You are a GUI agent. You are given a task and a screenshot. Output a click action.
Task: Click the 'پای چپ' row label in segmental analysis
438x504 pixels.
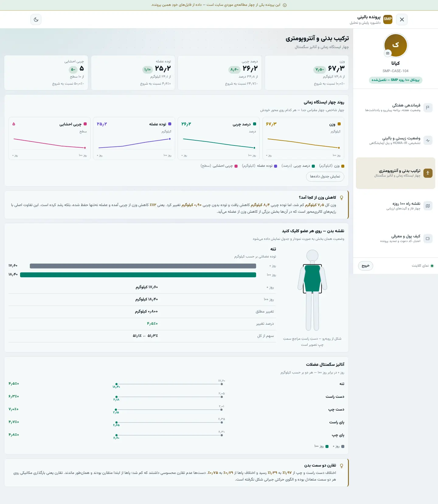coord(338,435)
